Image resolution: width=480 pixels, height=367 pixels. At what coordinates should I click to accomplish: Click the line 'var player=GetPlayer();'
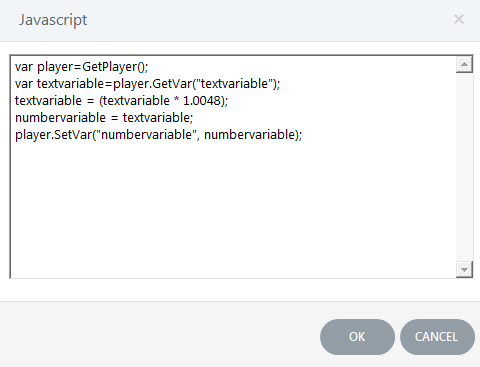[x=82, y=67]
